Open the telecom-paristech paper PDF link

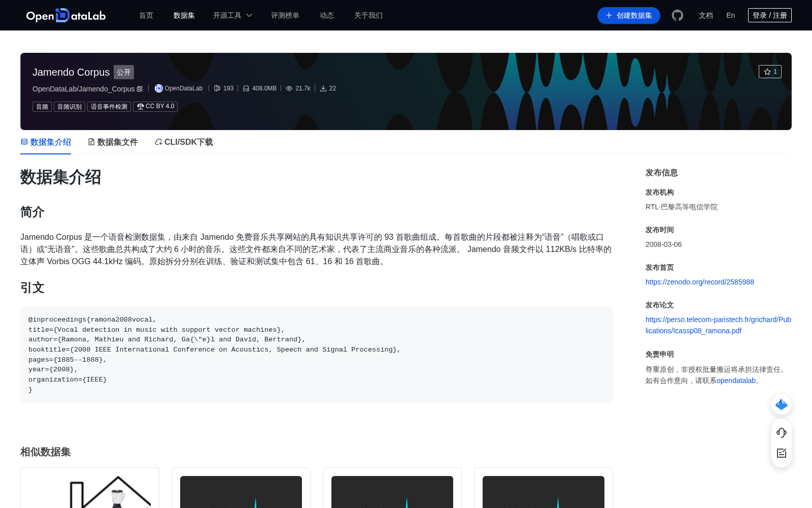[x=718, y=325]
